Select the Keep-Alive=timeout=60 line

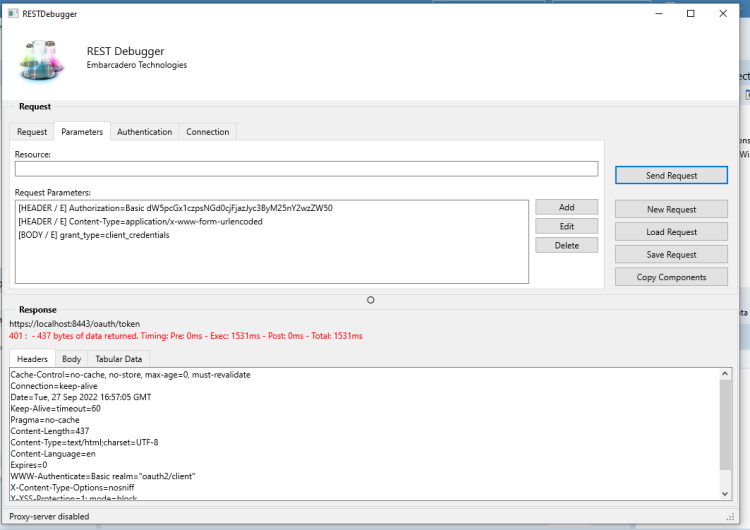click(55, 409)
